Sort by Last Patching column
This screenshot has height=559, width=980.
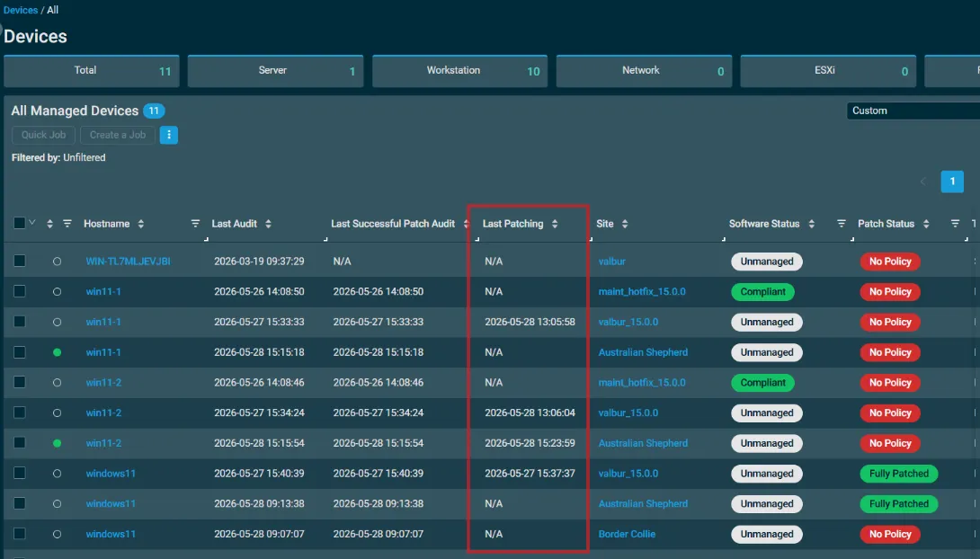555,224
